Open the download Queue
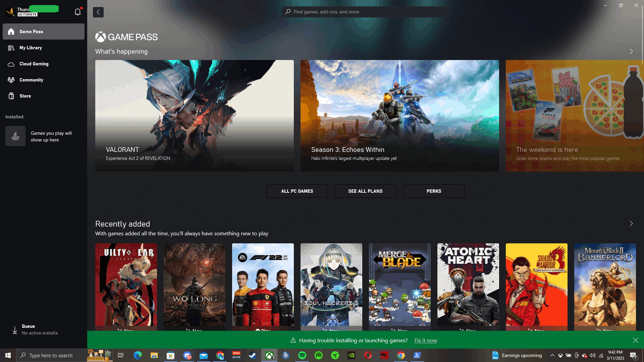Image resolution: width=644 pixels, height=362 pixels. coord(44,330)
